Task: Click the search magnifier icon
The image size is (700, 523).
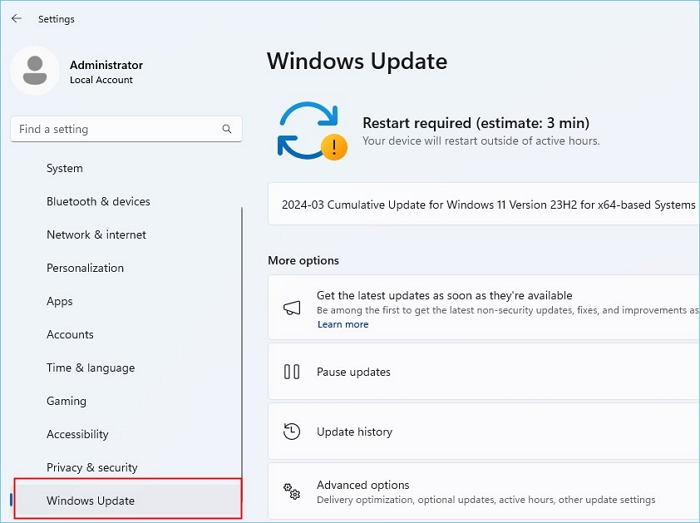Action: point(227,129)
